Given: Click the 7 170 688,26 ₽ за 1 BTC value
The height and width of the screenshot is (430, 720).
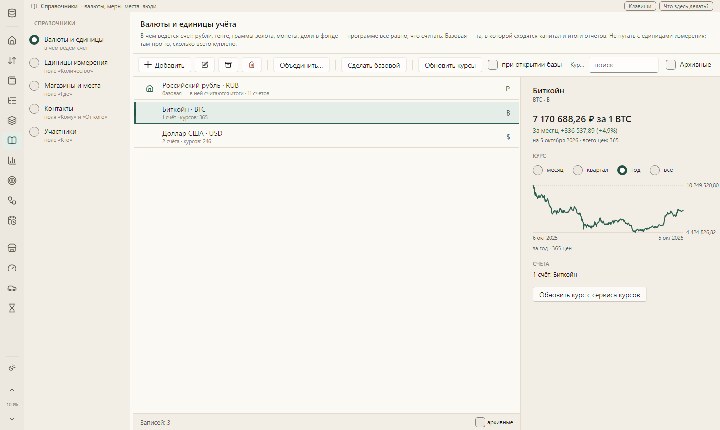Looking at the screenshot, I should (x=582, y=119).
